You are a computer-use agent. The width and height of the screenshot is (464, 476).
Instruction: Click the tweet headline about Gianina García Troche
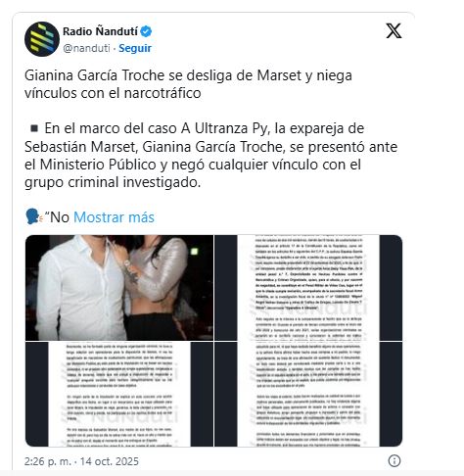click(x=188, y=84)
